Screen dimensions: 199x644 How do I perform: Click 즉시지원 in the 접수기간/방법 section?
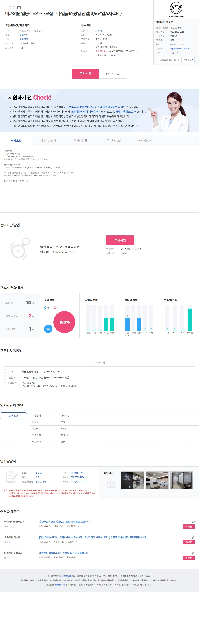[120, 240]
